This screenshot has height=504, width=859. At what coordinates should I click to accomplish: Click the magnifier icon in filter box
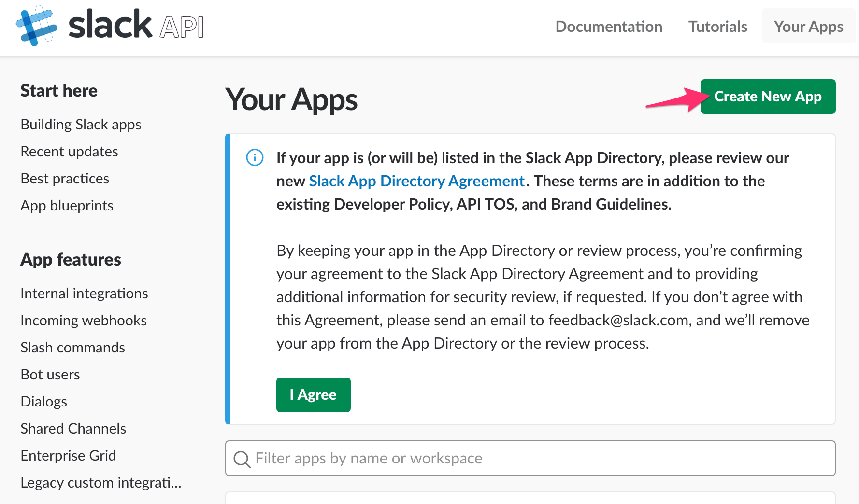(x=242, y=459)
